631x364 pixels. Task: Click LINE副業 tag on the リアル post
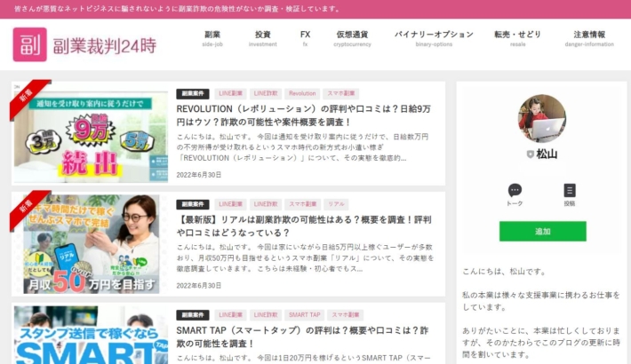point(230,204)
